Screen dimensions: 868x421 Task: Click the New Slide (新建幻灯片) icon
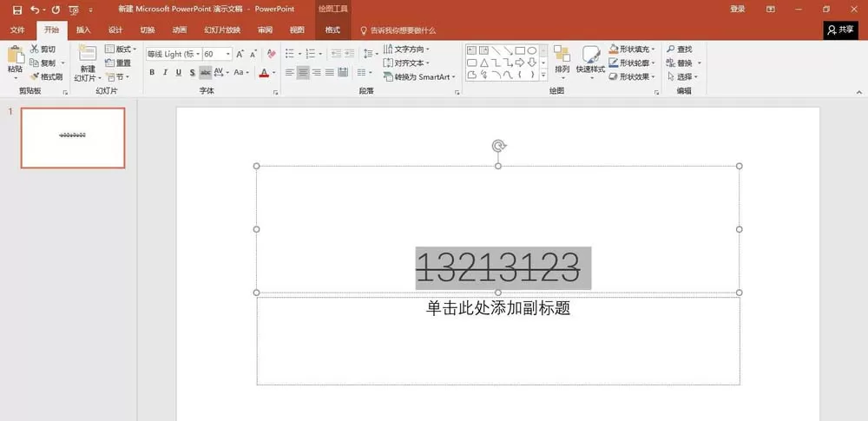tap(88, 53)
